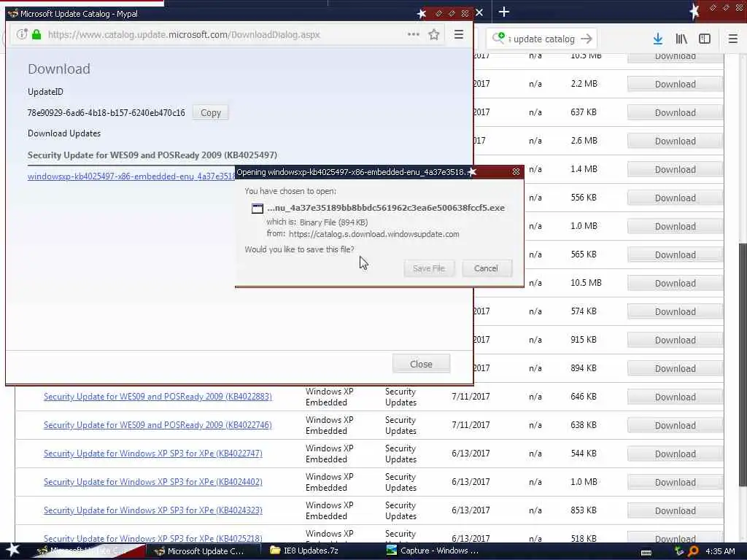
Task: Download the 894 KB update
Action: click(675, 368)
